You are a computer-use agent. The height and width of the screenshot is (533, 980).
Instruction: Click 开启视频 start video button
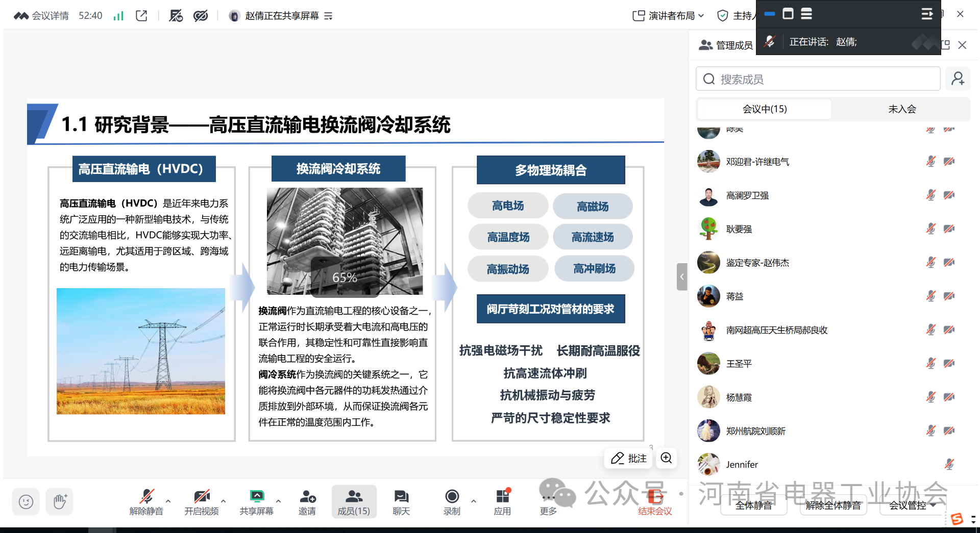tap(202, 502)
